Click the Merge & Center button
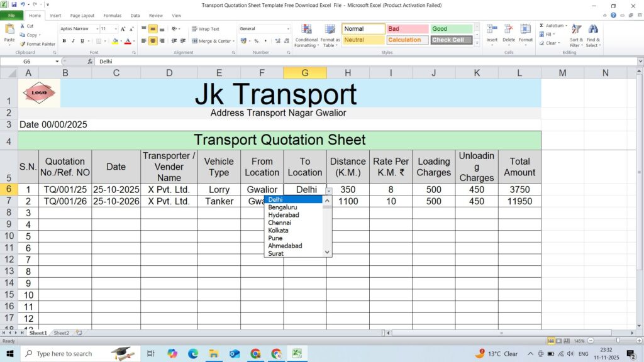The height and width of the screenshot is (362, 644). pos(213,41)
